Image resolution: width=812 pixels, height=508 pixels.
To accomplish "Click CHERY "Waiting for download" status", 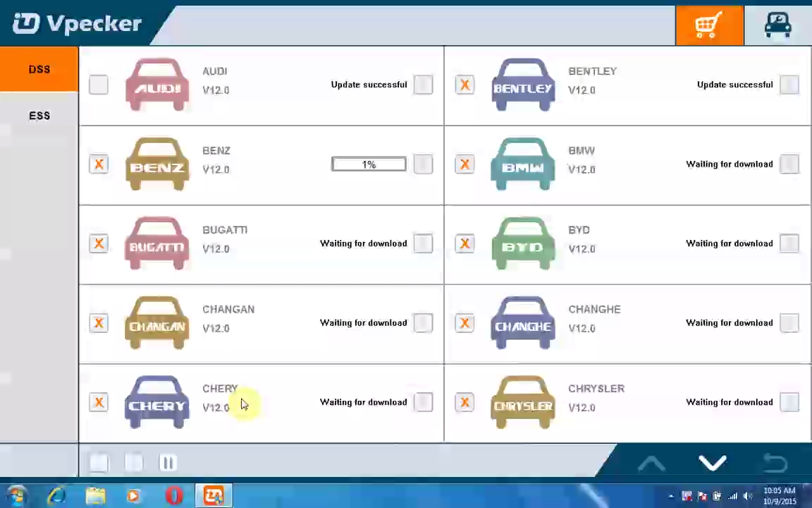I will click(363, 401).
